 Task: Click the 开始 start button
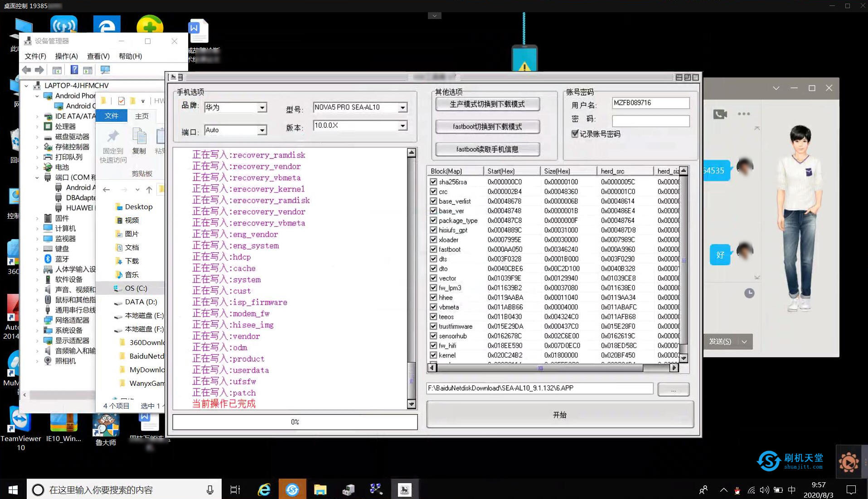(x=560, y=415)
